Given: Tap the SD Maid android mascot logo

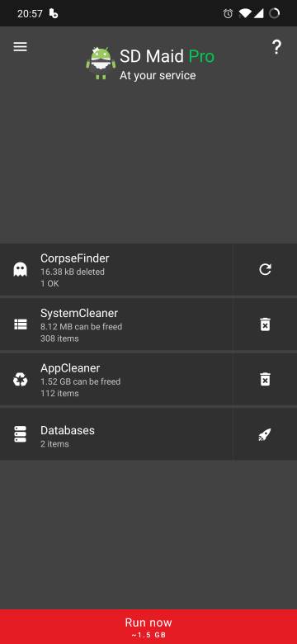Looking at the screenshot, I should click(x=101, y=63).
